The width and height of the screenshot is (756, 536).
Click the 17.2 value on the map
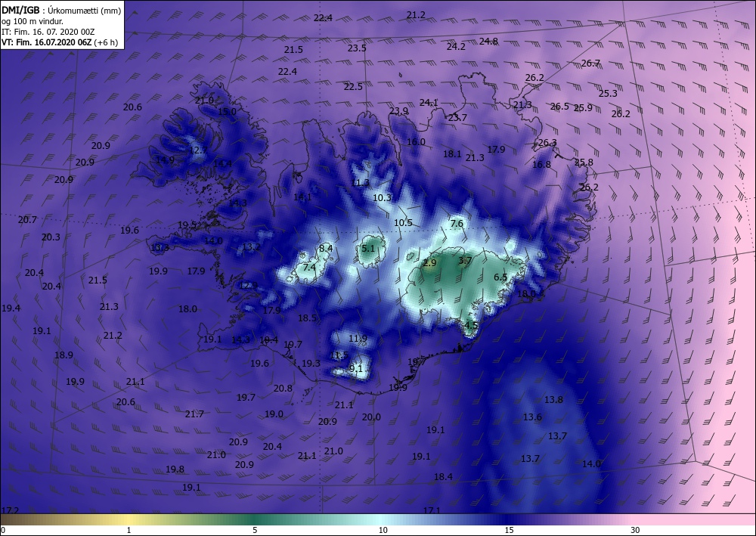point(10,510)
